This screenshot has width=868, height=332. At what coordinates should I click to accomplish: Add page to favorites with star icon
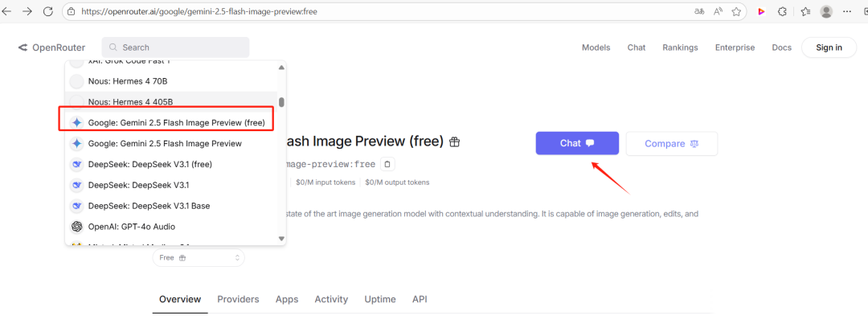[x=738, y=12]
